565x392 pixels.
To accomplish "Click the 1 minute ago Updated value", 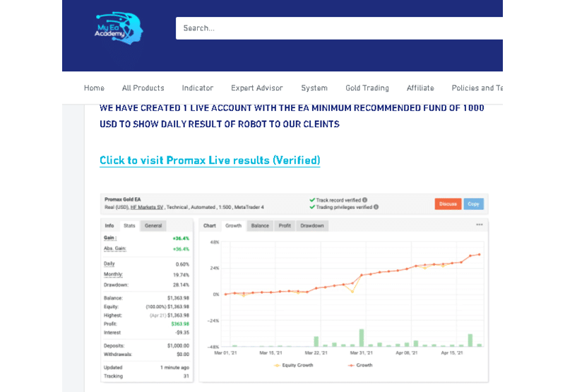I will 174,367.
